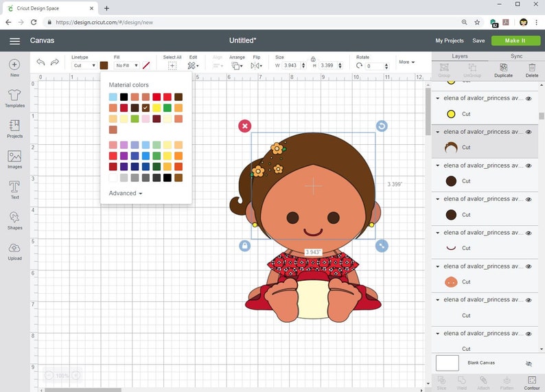Open the hamburger main menu
Image resolution: width=545 pixels, height=392 pixels.
pos(14,41)
